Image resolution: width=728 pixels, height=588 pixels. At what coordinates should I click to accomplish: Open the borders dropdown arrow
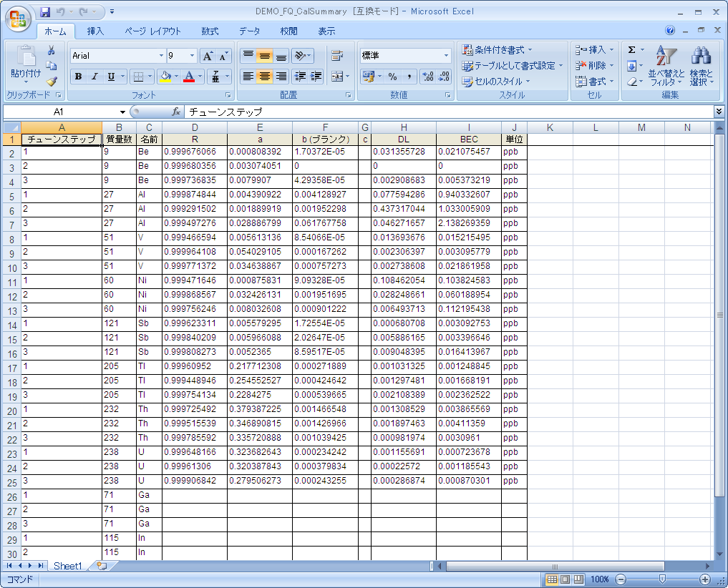pos(150,76)
